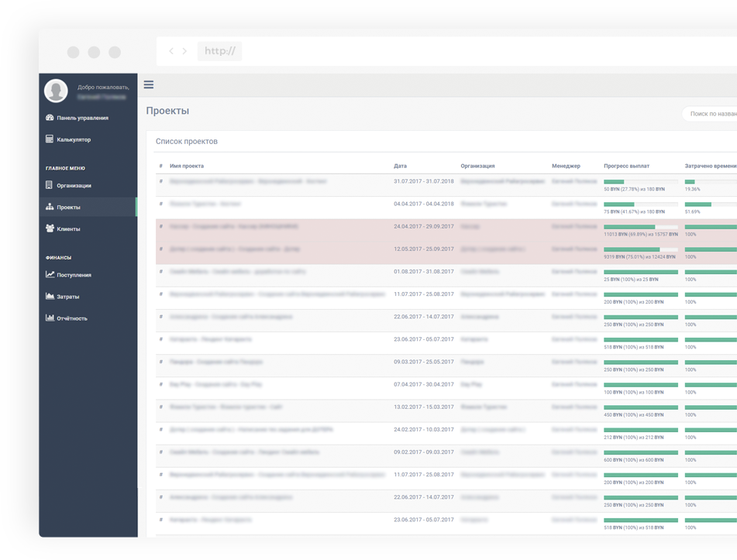Click time spent value 51.69%

(x=692, y=212)
